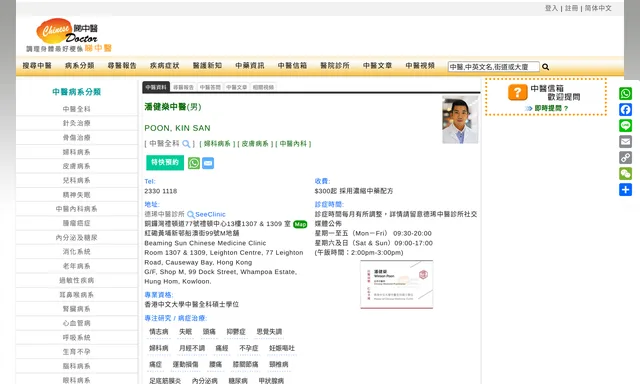The image size is (640, 384).
Task: Open more share options plus icon
Action: (x=625, y=190)
